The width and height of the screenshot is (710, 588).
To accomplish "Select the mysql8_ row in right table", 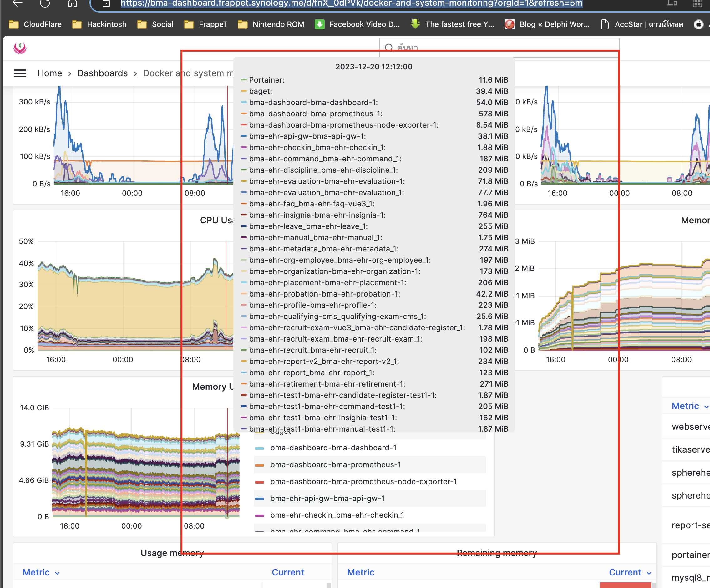I will pos(686,577).
